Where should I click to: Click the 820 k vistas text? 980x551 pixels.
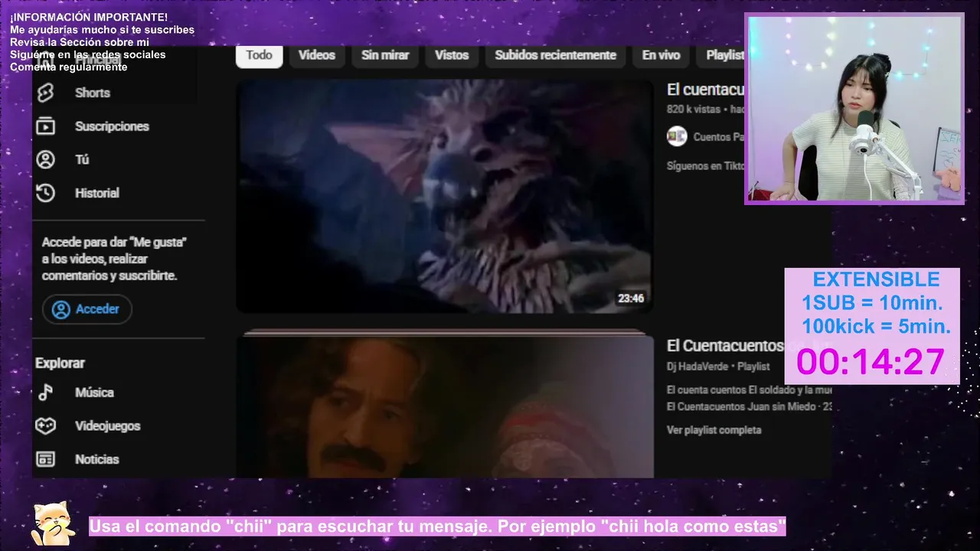pyautogui.click(x=694, y=109)
